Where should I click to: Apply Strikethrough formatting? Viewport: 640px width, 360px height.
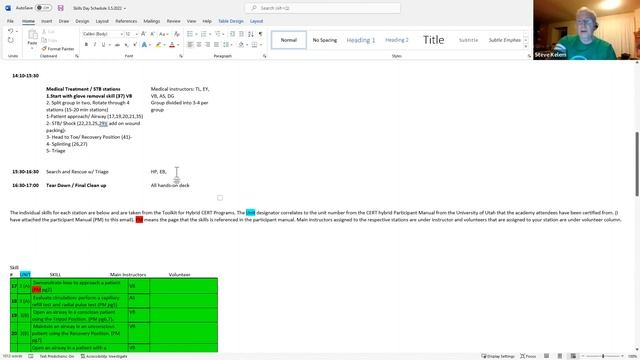point(117,44)
